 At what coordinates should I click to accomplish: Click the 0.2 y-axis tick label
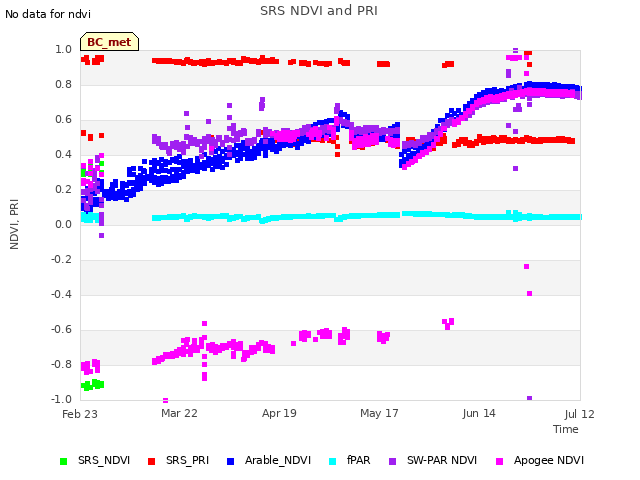pyautogui.click(x=63, y=189)
